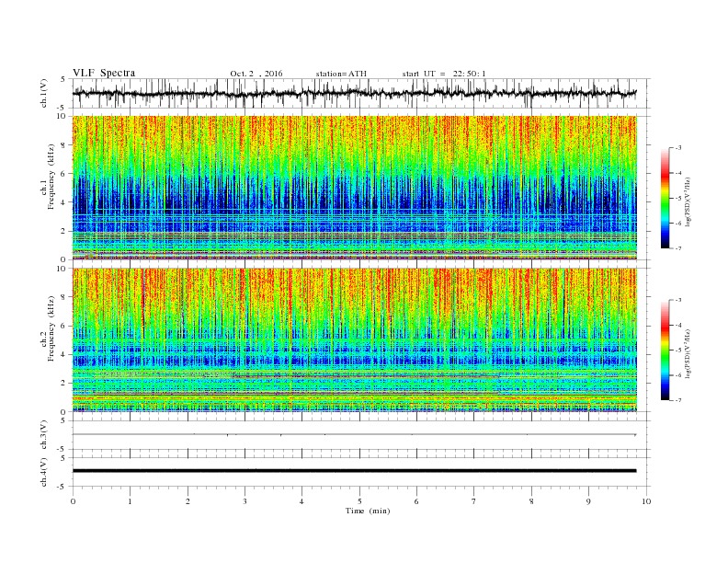Click time axis tick label "3" at bottom

(245, 501)
